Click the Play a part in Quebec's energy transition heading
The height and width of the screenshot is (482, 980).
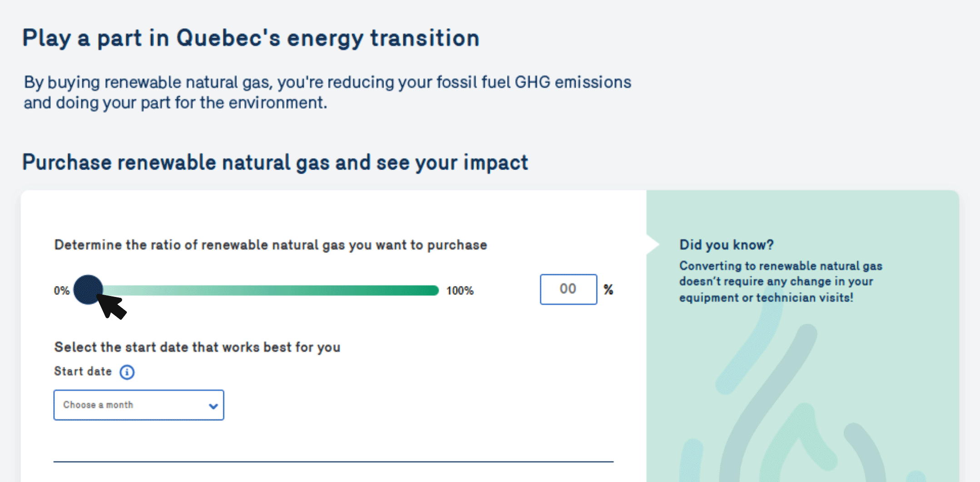coord(251,38)
